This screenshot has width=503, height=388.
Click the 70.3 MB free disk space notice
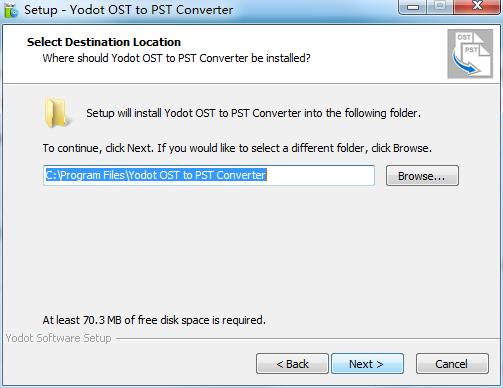154,320
